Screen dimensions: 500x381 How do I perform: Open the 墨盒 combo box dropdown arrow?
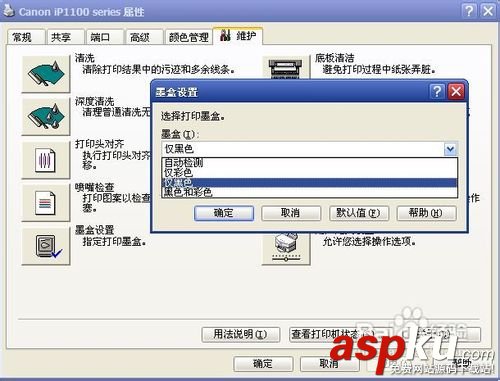[451, 149]
